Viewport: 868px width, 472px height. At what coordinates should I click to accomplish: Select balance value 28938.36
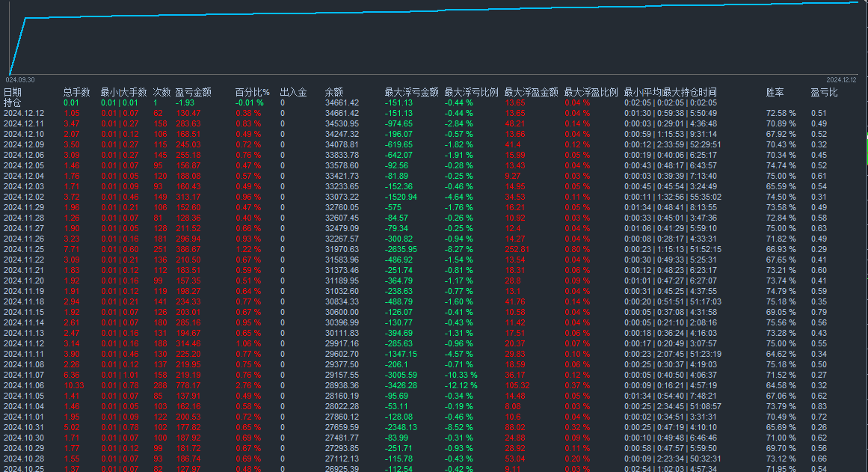342,385
